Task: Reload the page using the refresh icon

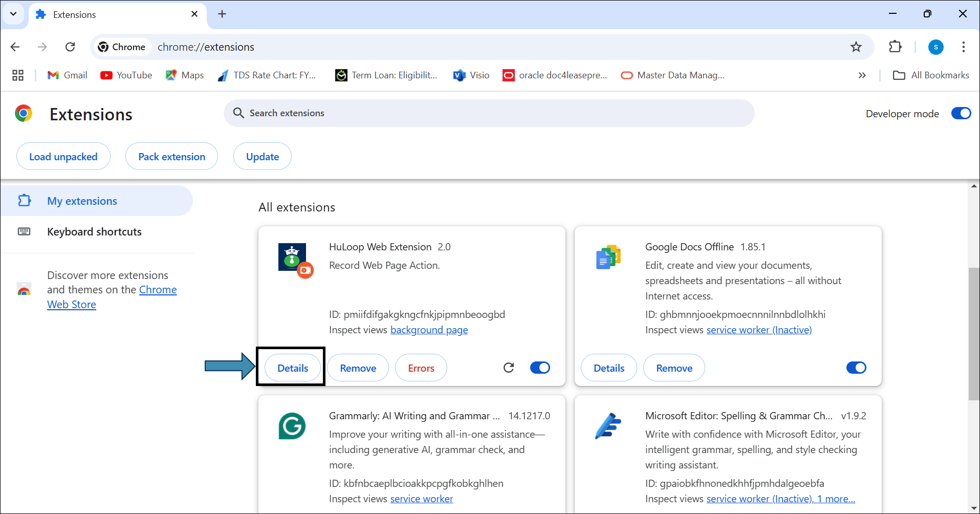Action: click(70, 47)
